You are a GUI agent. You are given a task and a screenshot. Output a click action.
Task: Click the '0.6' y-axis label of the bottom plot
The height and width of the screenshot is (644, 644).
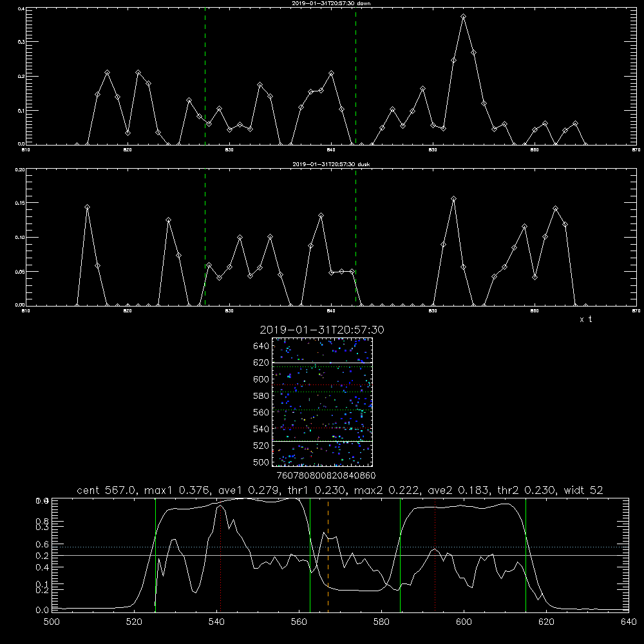click(42, 544)
